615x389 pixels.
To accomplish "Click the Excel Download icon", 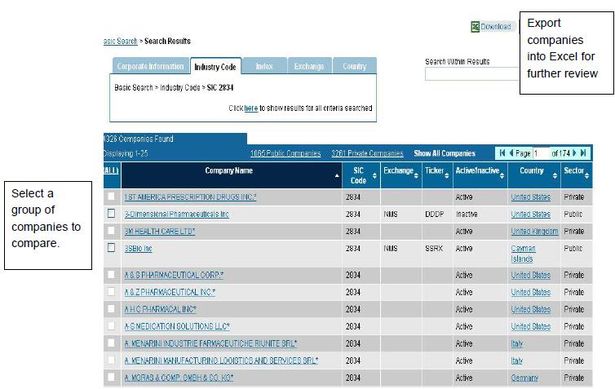I will click(x=475, y=27).
